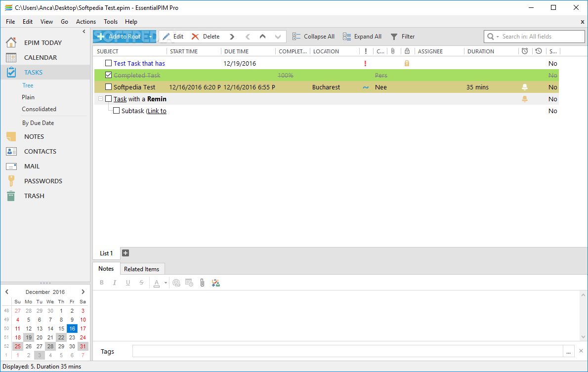588x372 pixels.
Task: Attach file with paperclip icon
Action: tap(202, 283)
